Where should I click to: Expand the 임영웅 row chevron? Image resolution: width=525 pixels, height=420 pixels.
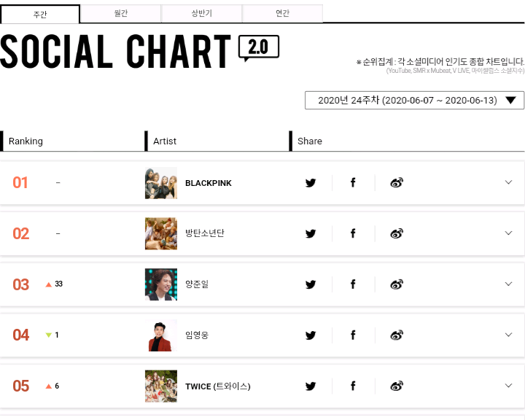coord(509,335)
